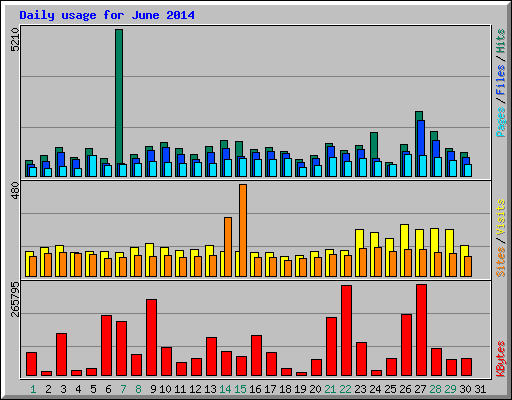Click the chart title "Daily usage for June 2014"
Viewport: 512px width, 400px height.
(107, 16)
